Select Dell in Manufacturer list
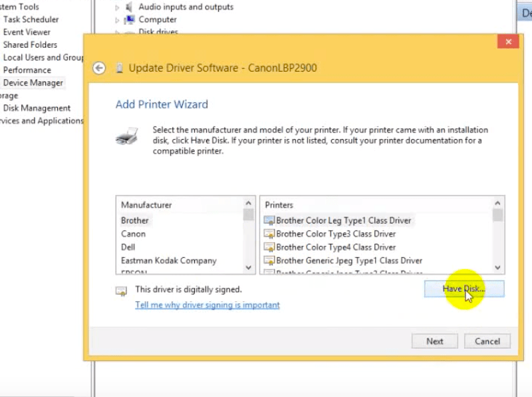The height and width of the screenshot is (397, 532). pyautogui.click(x=128, y=247)
